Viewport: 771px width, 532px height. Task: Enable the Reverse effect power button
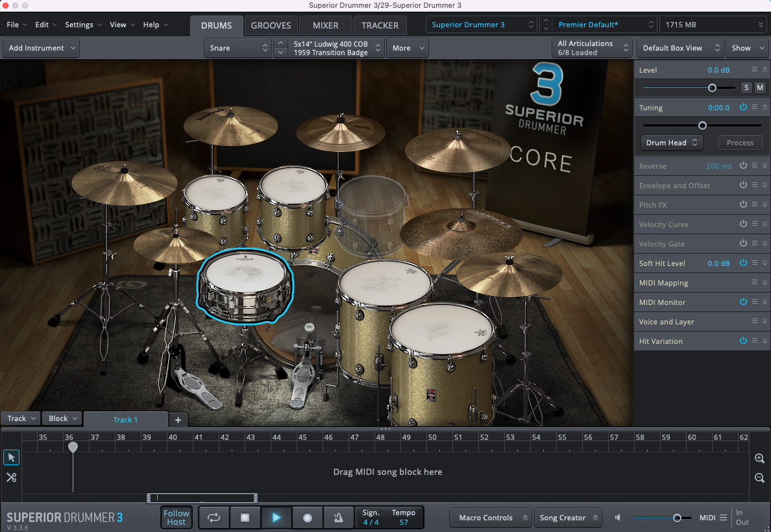[x=743, y=165]
